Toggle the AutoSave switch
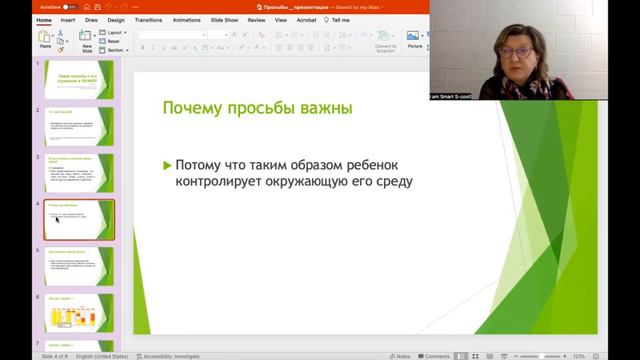The width and height of the screenshot is (640, 360). 70,7
